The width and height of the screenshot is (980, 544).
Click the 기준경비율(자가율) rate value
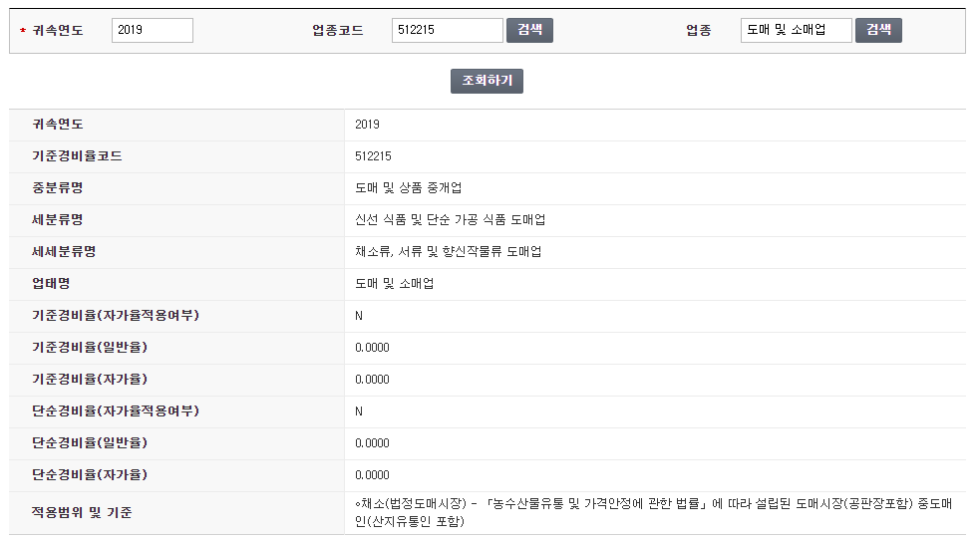tap(372, 380)
